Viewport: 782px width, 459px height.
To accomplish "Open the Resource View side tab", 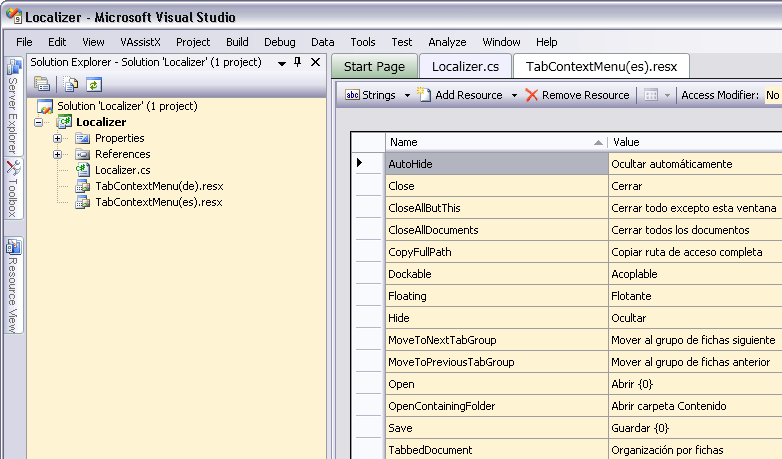I will (x=13, y=284).
